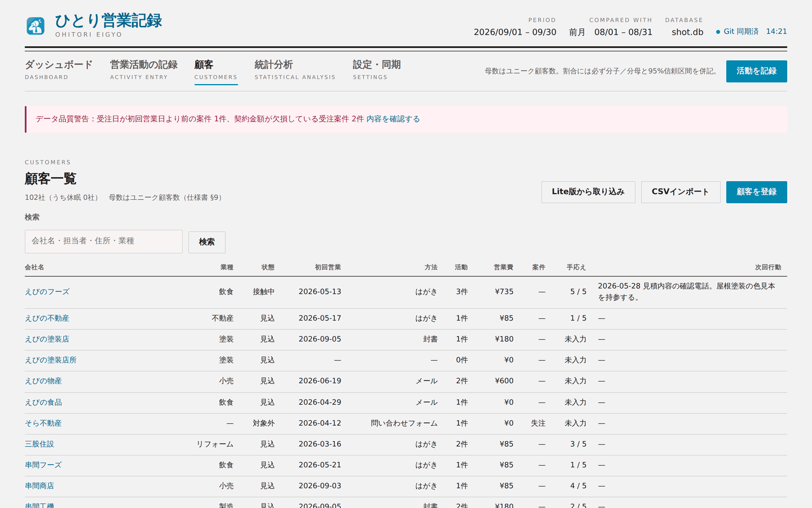
Task: Focus the customer search input field
Action: (104, 242)
